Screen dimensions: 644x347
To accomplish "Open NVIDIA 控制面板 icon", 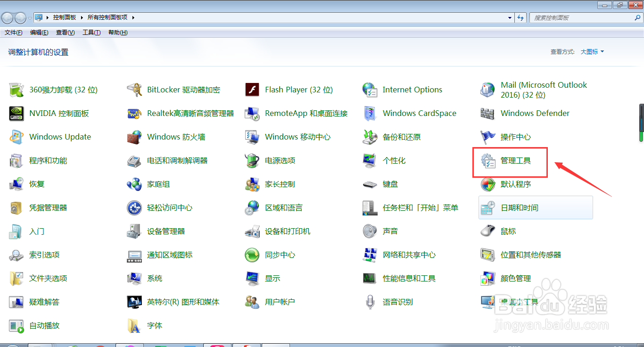I will tap(17, 113).
